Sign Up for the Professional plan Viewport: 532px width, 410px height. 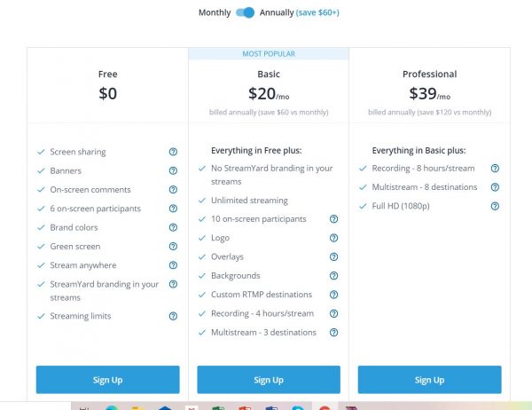coord(429,380)
